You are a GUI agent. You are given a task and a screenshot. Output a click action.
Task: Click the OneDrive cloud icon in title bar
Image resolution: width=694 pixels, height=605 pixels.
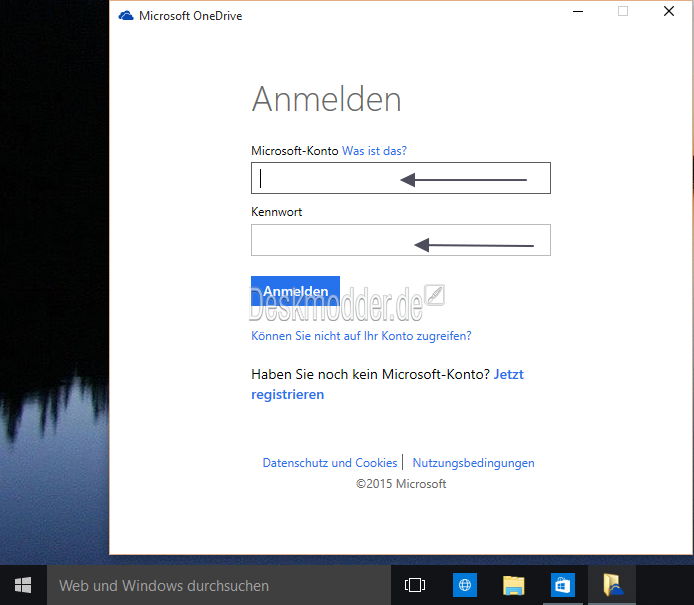pyautogui.click(x=126, y=16)
